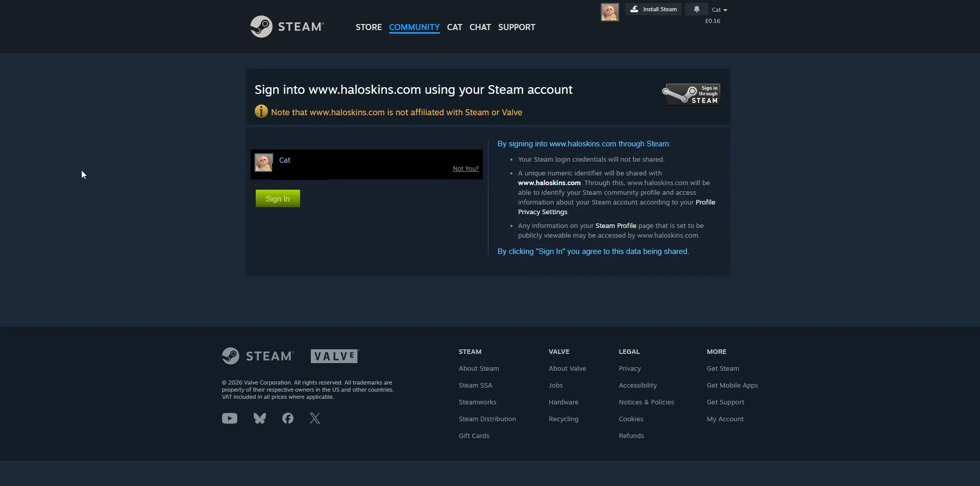Click the Cat avatar in sign-in box
This screenshot has height=486, width=980.
[x=263, y=163]
